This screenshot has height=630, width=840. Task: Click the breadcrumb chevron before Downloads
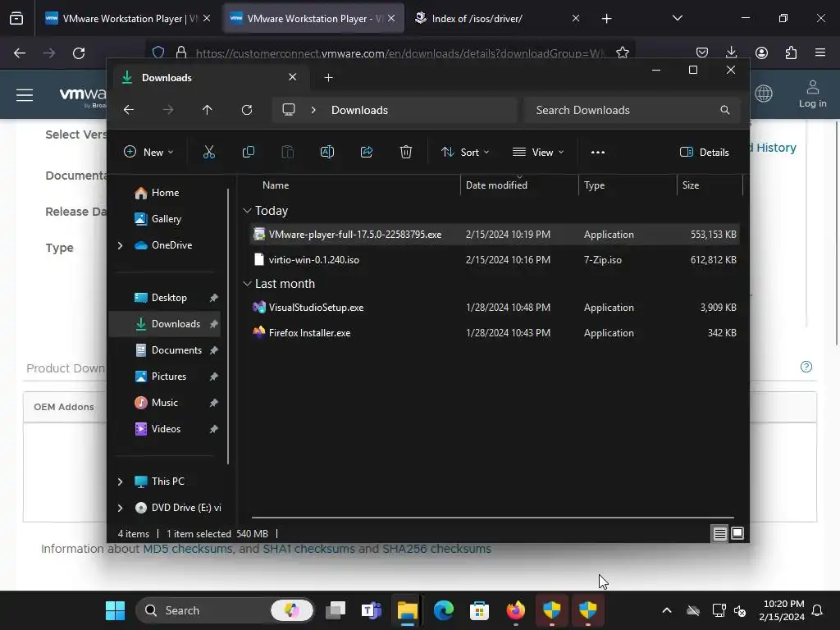pyautogui.click(x=313, y=110)
